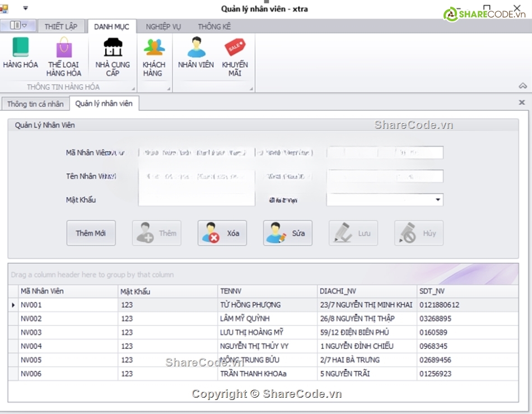Click phone number 0121880612
Screen dimensions: 532x414
(468, 305)
